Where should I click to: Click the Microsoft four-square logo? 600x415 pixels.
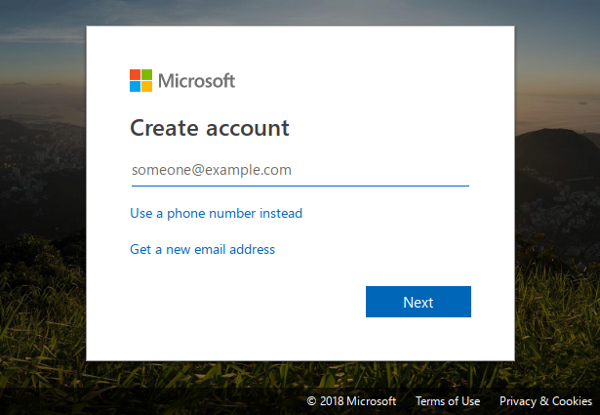[141, 81]
